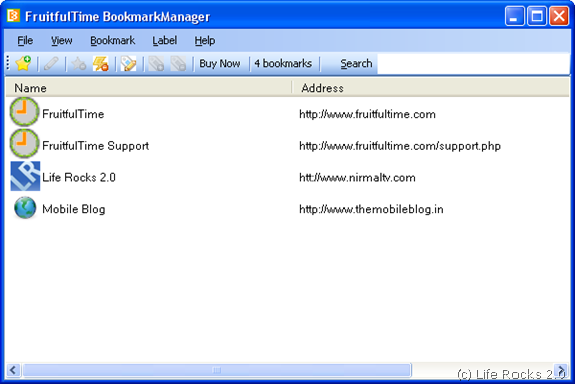
Task: Click the delete bookmark icon
Action: coord(100,63)
